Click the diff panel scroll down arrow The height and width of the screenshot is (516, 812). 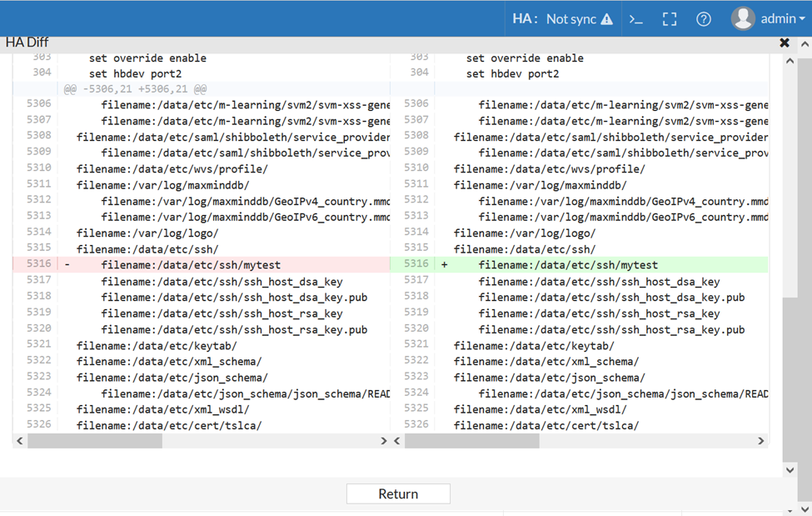(790, 469)
